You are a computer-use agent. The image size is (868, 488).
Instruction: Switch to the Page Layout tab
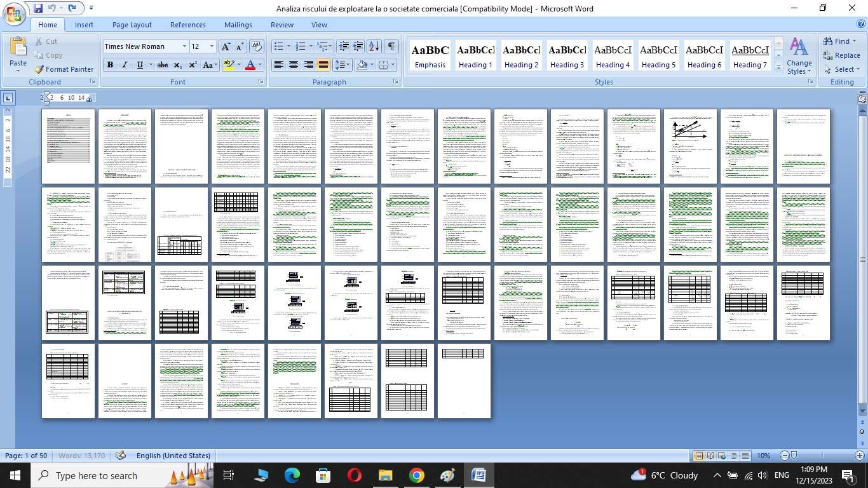[x=132, y=25]
